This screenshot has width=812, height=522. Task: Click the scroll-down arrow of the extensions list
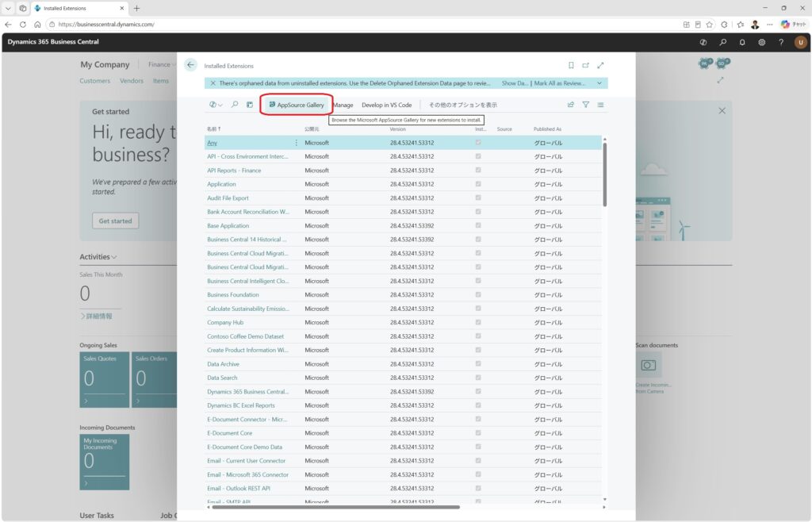click(604, 499)
